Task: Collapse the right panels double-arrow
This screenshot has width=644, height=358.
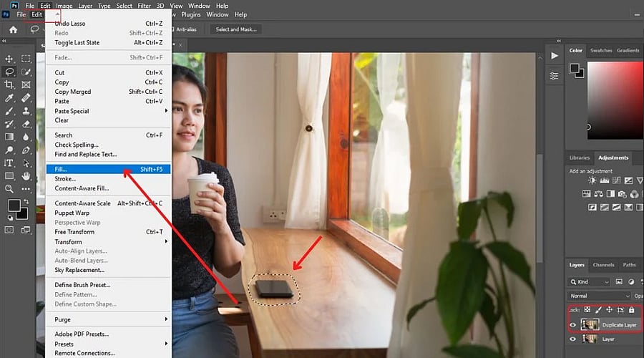Action: (x=559, y=41)
